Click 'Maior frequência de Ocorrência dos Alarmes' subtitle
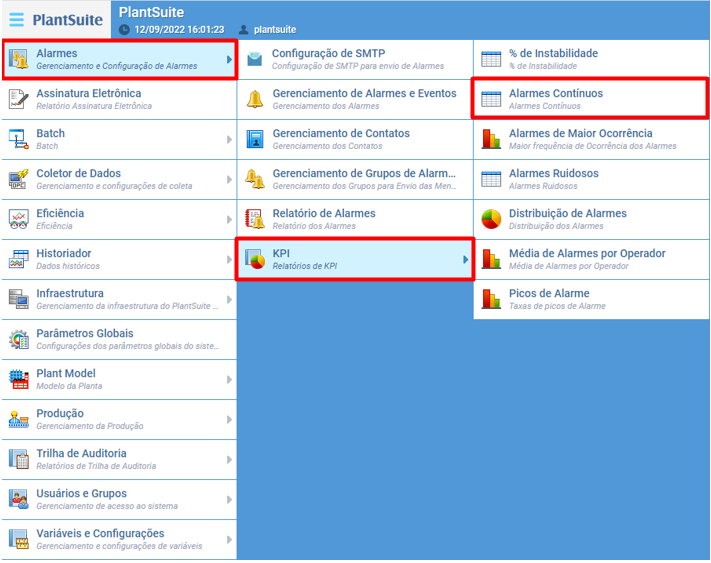 [593, 146]
